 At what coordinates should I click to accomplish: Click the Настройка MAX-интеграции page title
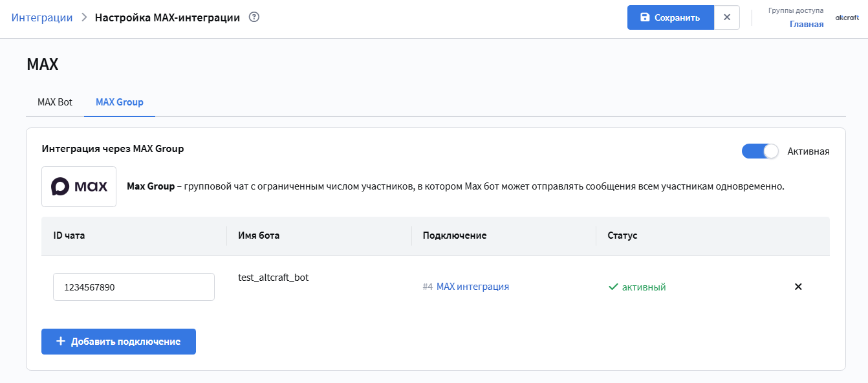168,17
